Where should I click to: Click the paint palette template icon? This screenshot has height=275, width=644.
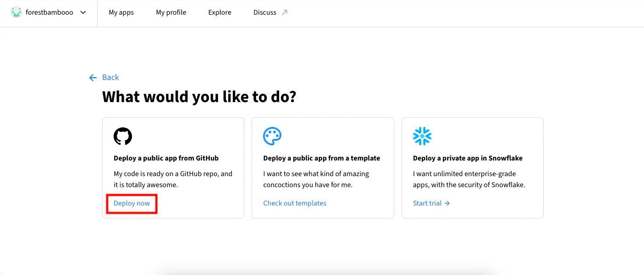pos(272,137)
